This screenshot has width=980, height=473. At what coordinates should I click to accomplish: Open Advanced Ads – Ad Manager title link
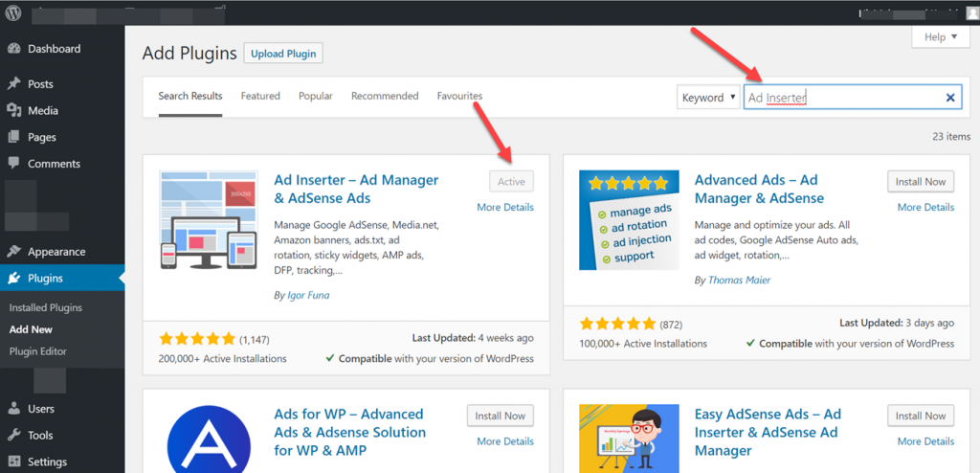(x=759, y=189)
